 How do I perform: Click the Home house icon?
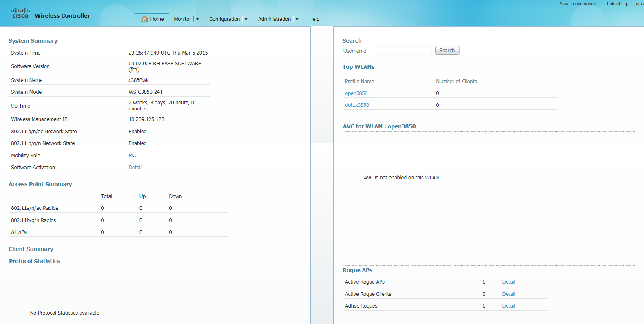144,19
